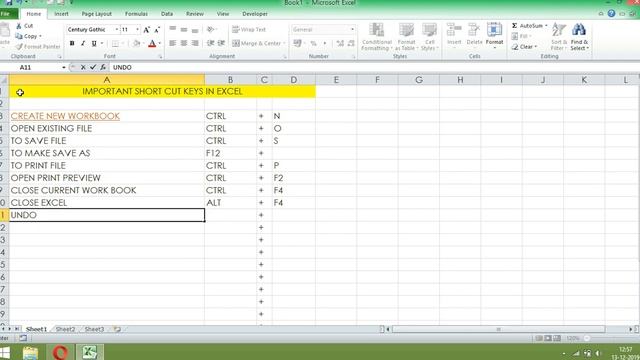Align text to the right
640x360 pixels.
tap(195, 43)
